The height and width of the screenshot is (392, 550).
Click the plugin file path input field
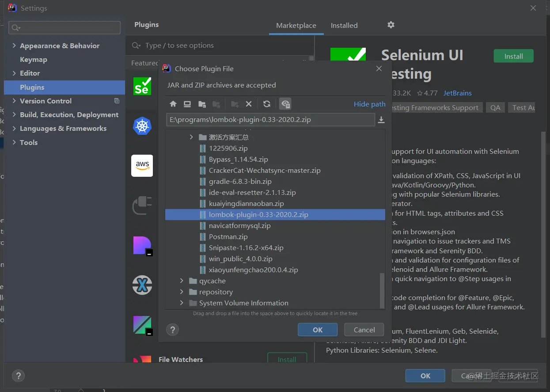pos(270,120)
